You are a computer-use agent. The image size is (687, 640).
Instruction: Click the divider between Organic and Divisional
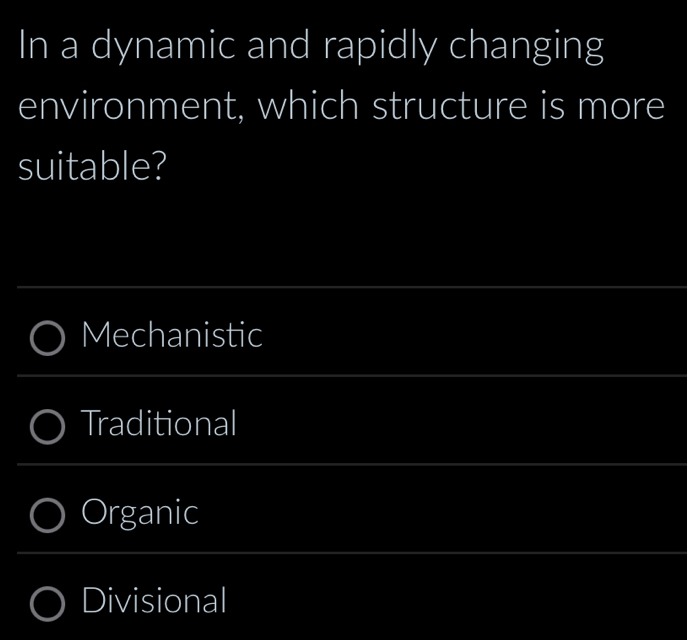[350, 552]
